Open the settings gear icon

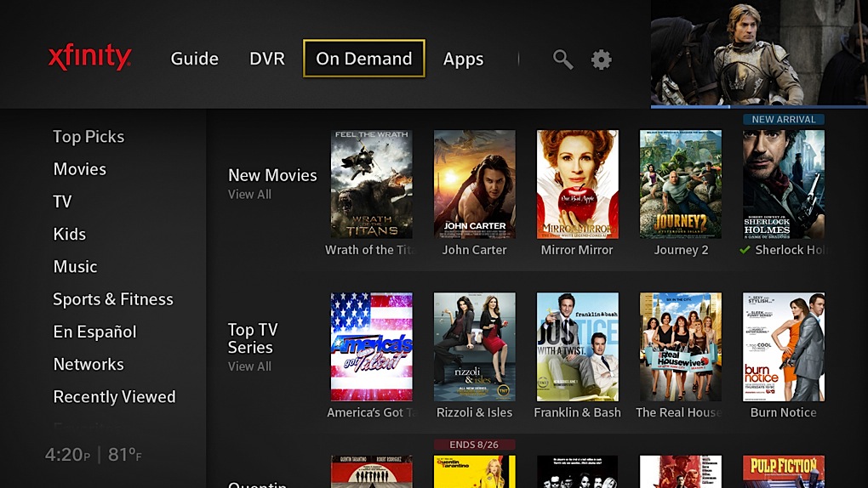click(601, 60)
